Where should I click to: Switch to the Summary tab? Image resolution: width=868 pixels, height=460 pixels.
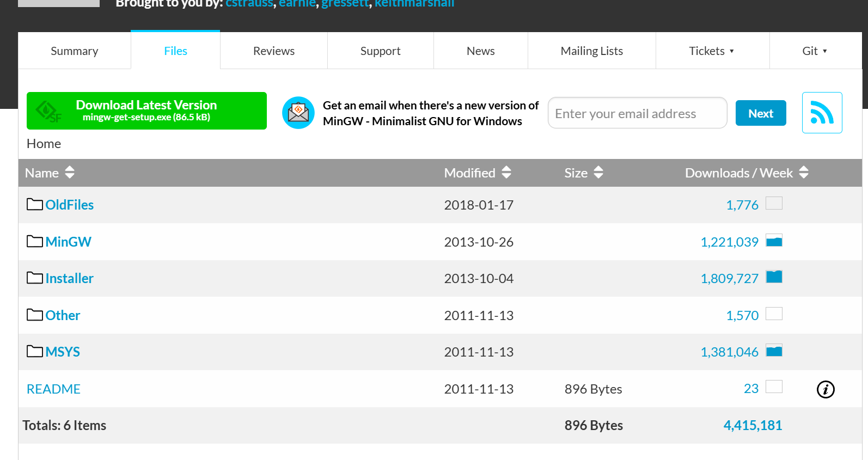coord(75,51)
